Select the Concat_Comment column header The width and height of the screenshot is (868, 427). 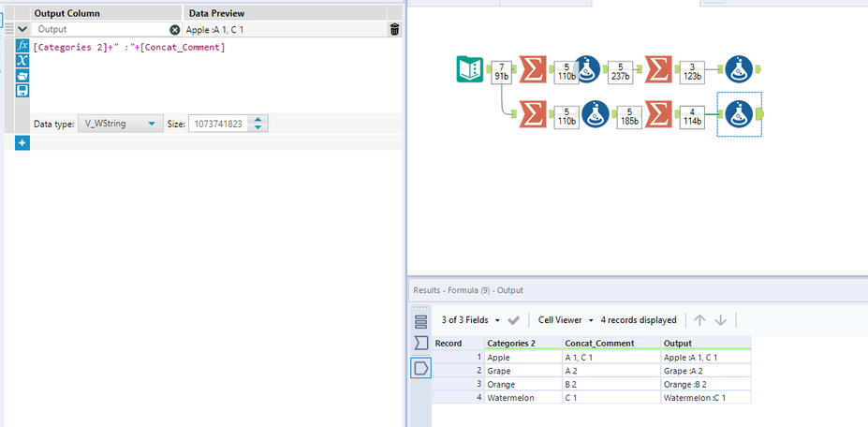pyautogui.click(x=611, y=344)
